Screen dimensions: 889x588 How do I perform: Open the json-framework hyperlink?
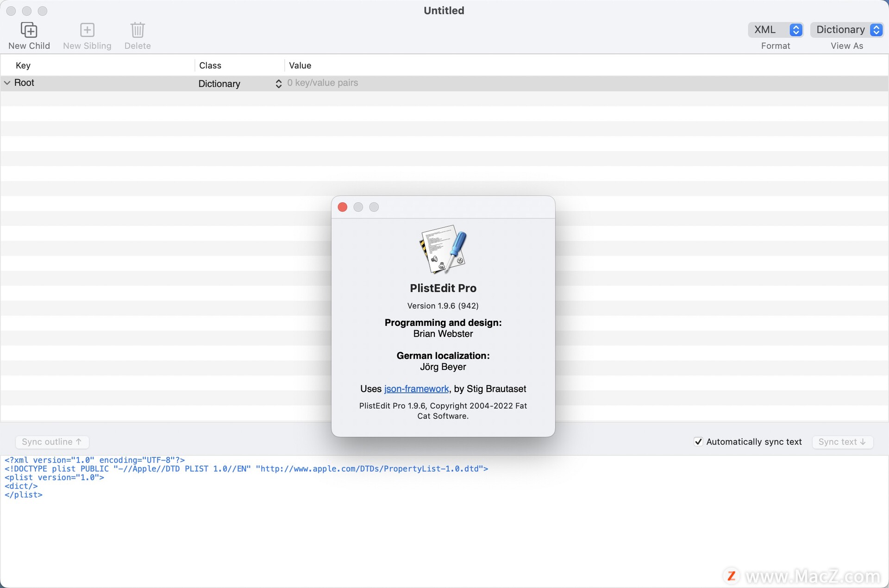416,389
